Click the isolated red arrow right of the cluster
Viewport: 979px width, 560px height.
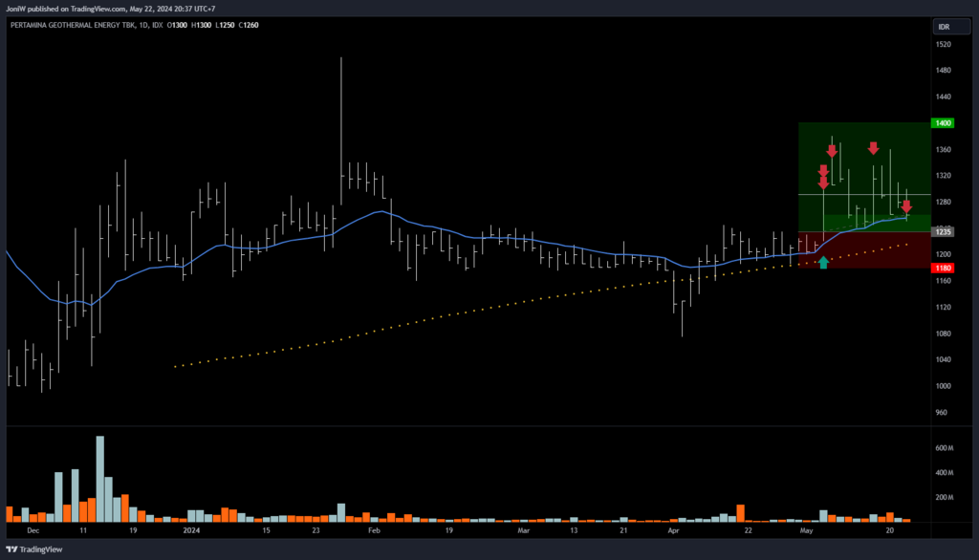pos(873,147)
